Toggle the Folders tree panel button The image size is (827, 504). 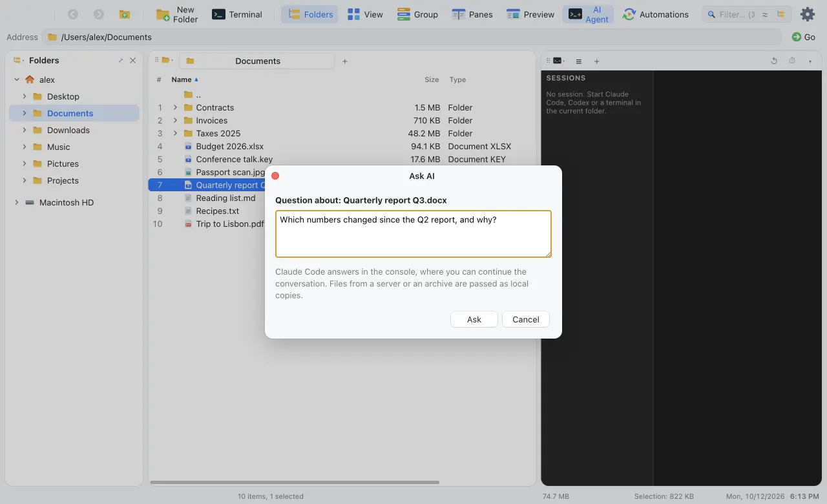pos(310,14)
